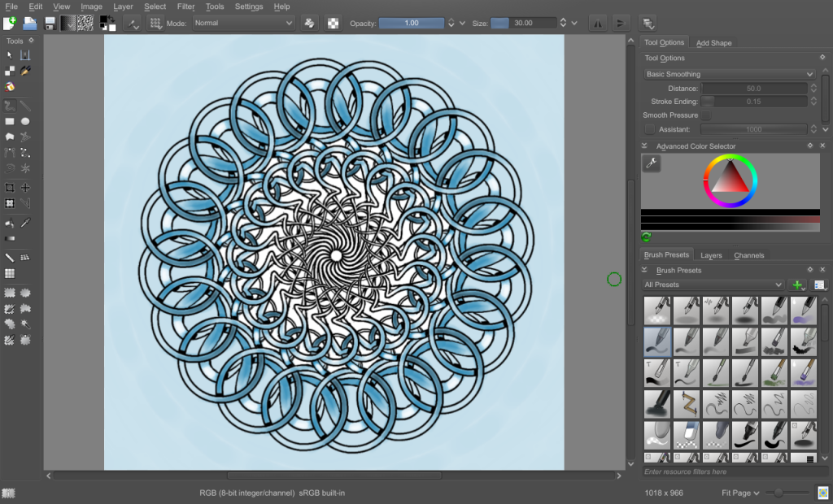Switch to the Layers tab

[711, 255]
